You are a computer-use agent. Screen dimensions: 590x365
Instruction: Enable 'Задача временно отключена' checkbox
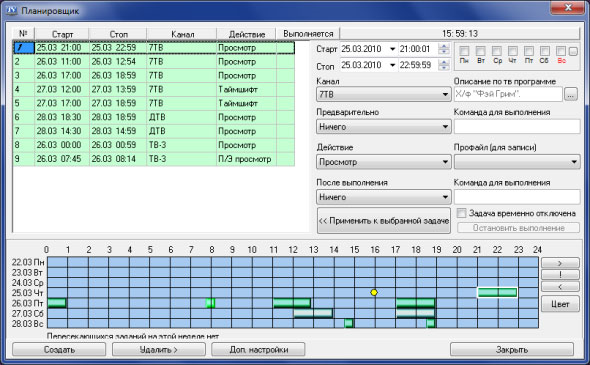[x=461, y=213]
